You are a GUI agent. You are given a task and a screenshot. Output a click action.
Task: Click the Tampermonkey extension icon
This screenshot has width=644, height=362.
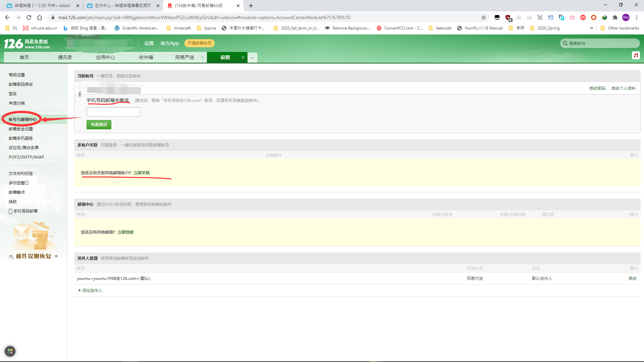[x=497, y=17]
